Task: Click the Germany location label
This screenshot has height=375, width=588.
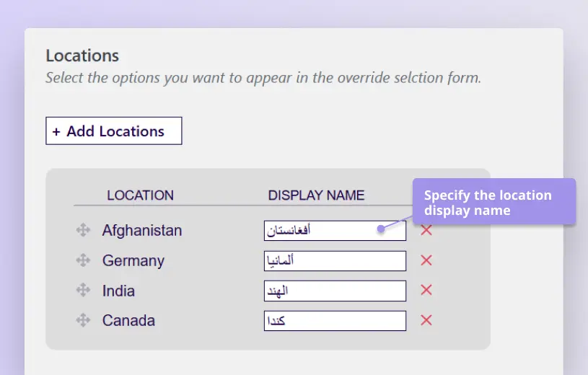Action: 133,261
